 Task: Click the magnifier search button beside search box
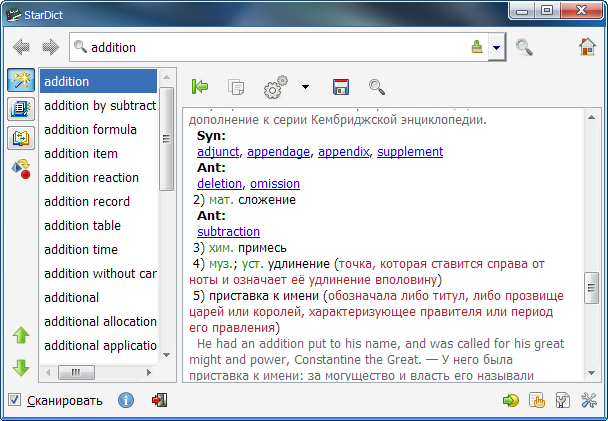[x=524, y=47]
